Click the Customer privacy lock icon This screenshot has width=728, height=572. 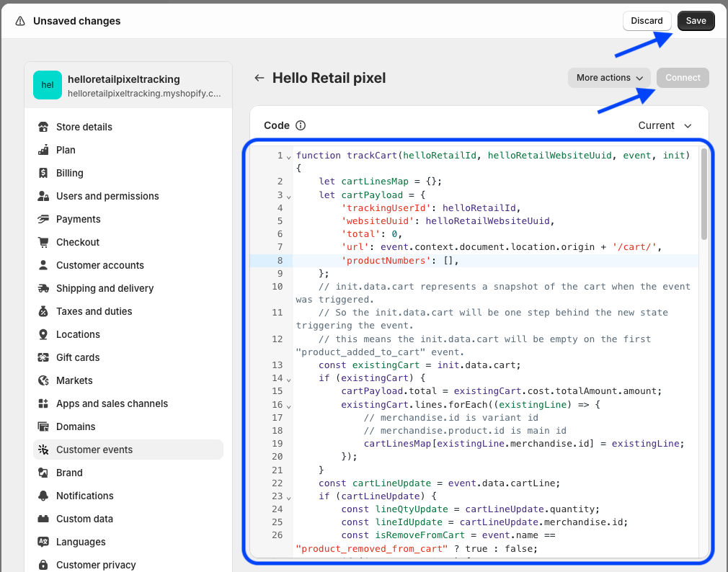pyautogui.click(x=43, y=565)
